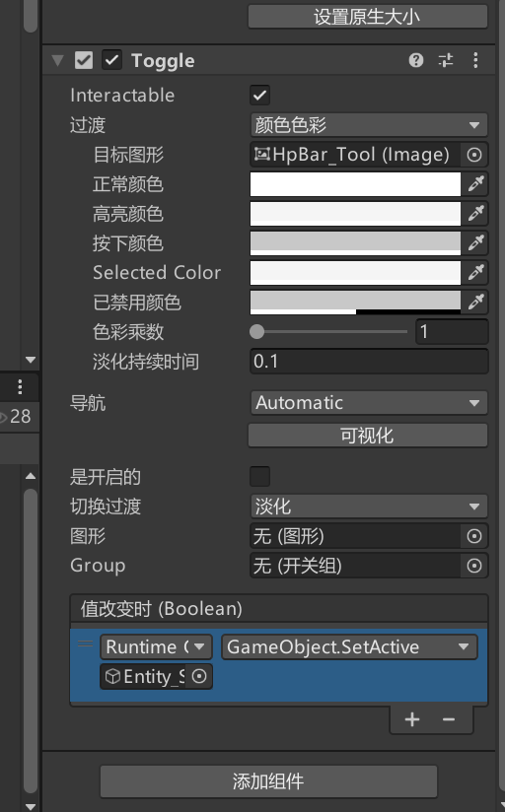
Task: Click the 淡化持续时间 label
Action: coord(146,362)
